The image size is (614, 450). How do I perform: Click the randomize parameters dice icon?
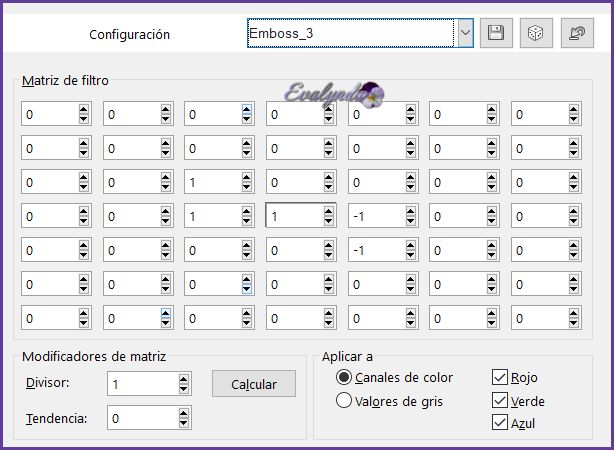click(536, 33)
